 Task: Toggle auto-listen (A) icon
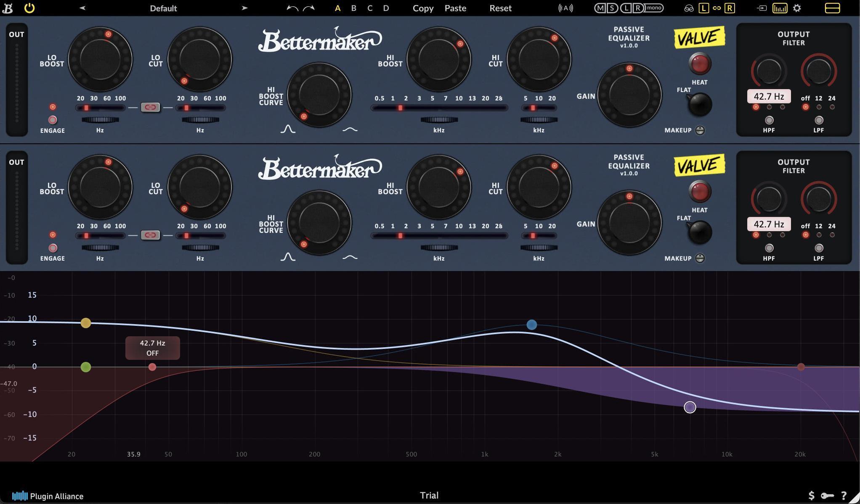[565, 8]
